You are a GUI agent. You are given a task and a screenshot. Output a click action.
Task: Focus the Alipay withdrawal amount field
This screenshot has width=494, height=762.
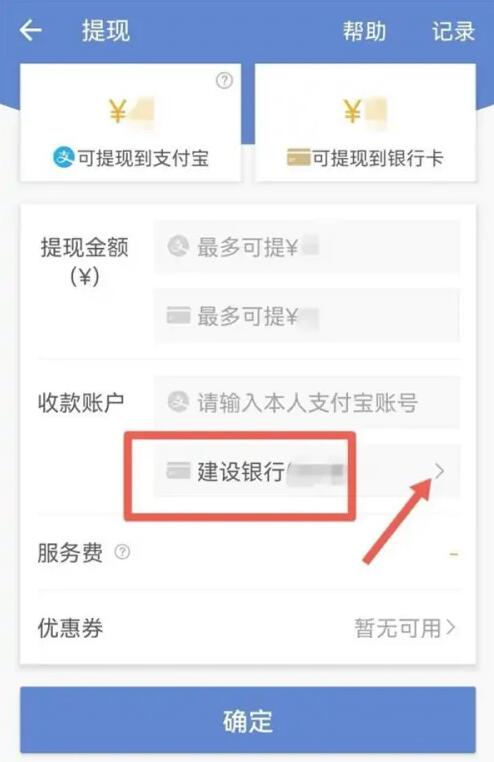click(307, 247)
